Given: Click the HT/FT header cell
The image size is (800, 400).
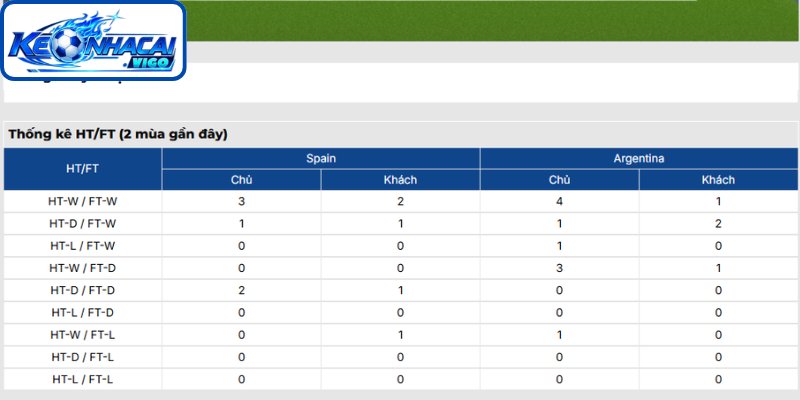Looking at the screenshot, I should coord(83,169).
